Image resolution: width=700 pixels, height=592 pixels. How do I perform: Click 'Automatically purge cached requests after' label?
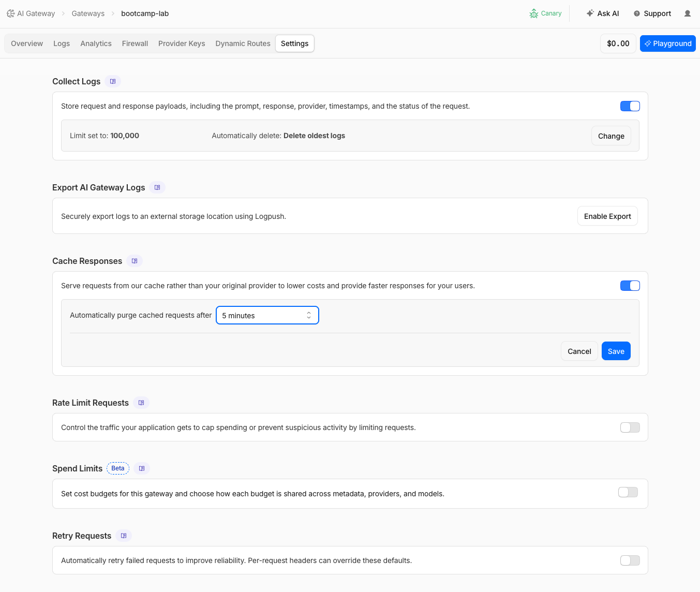pyautogui.click(x=141, y=315)
